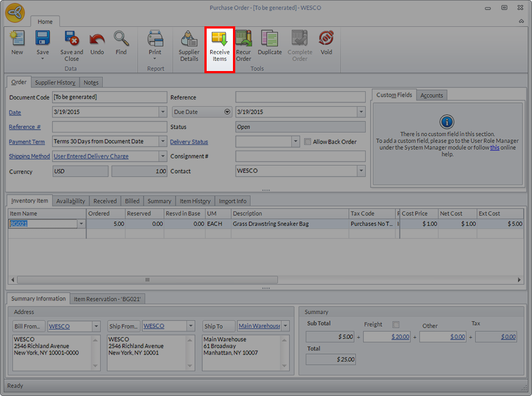Click the Recur Order icon
Image resolution: width=532 pixels, height=396 pixels.
pyautogui.click(x=243, y=45)
